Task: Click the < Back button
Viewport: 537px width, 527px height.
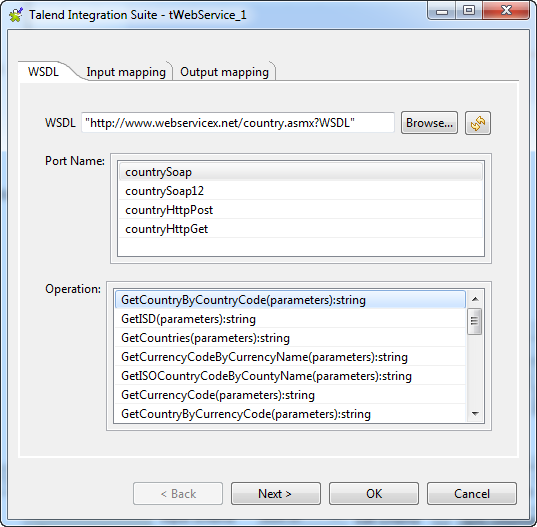Action: 178,493
